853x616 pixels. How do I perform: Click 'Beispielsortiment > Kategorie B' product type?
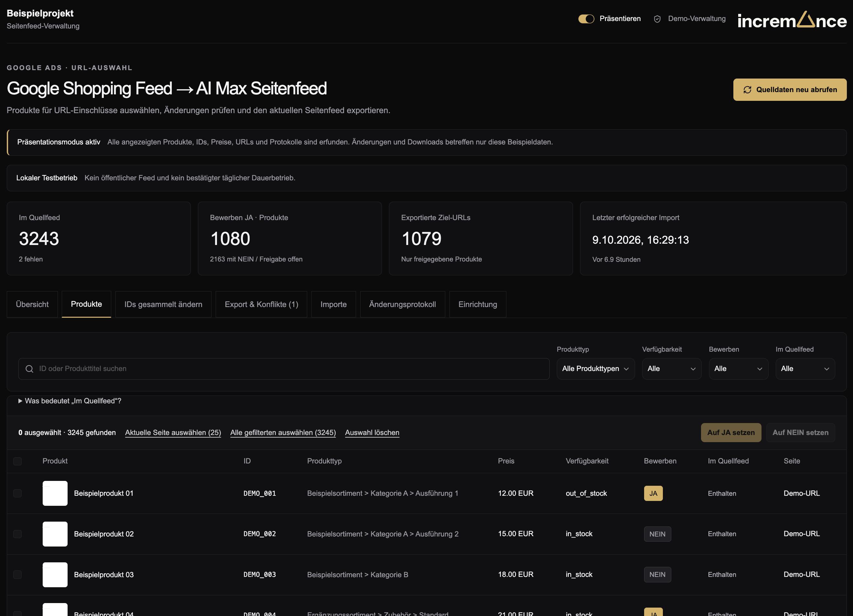[358, 575]
